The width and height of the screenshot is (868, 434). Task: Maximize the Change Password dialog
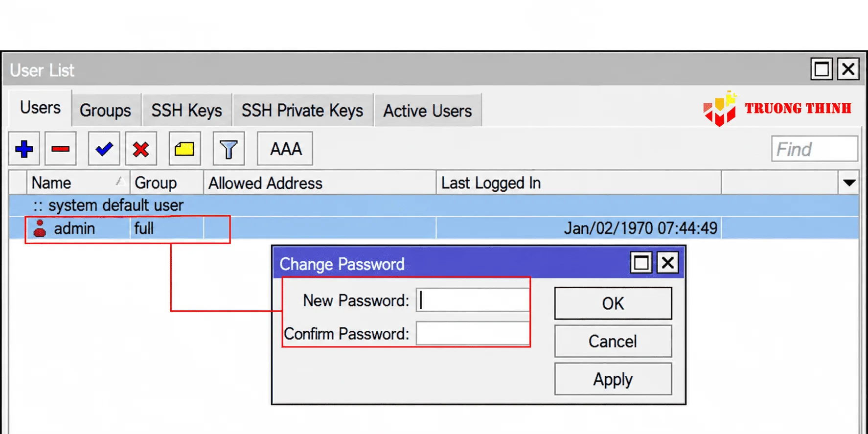tap(641, 263)
